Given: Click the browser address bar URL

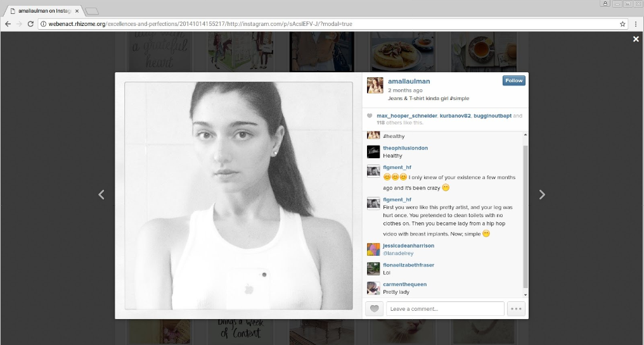Looking at the screenshot, I should 200,24.
